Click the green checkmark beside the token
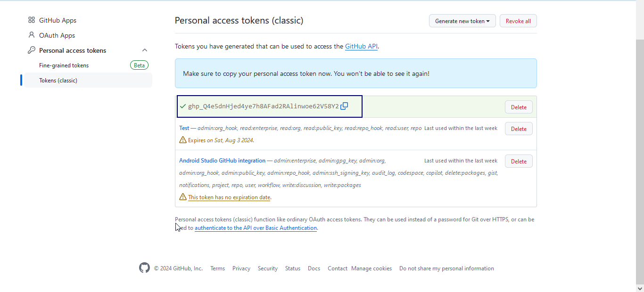Viewport: 644px width, 292px height. (183, 106)
